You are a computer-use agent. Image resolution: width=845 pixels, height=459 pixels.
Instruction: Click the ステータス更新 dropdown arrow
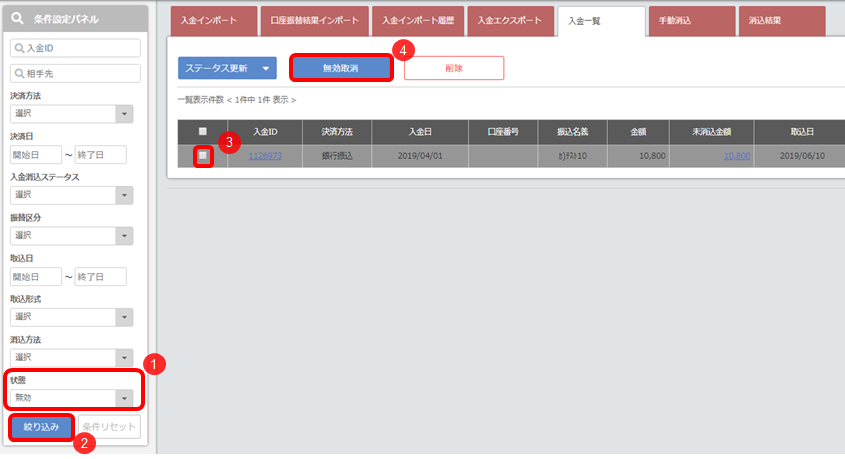265,68
